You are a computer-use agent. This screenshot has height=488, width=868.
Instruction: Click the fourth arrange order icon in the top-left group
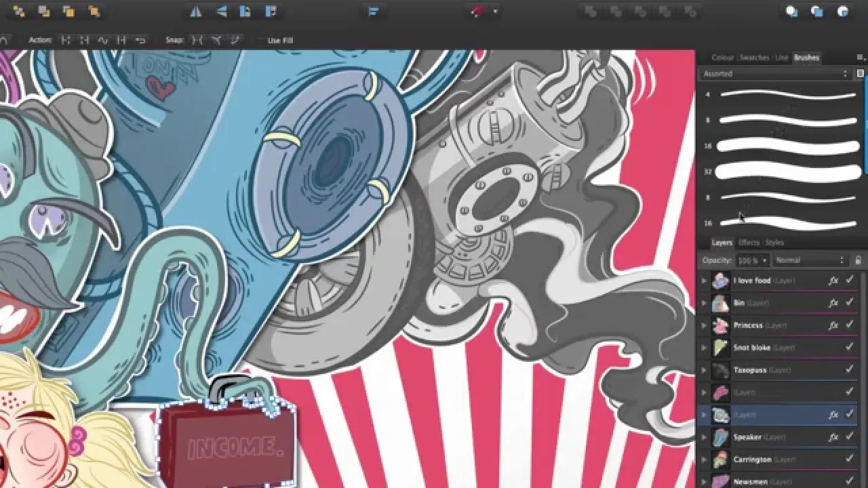point(94,12)
